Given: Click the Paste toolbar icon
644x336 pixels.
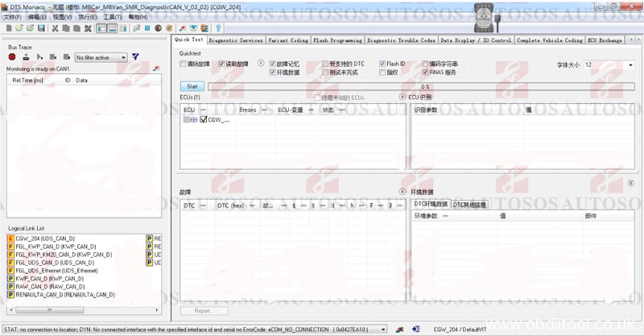Looking at the screenshot, I should (x=76, y=28).
